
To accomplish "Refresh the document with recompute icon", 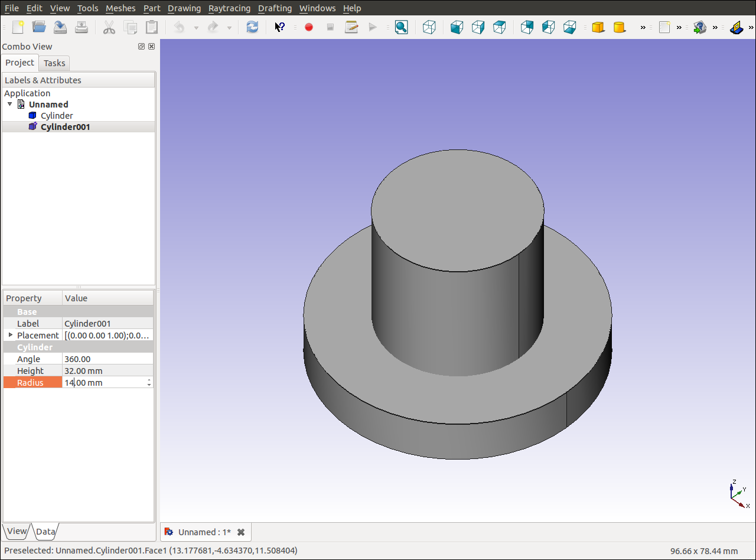I will click(252, 27).
